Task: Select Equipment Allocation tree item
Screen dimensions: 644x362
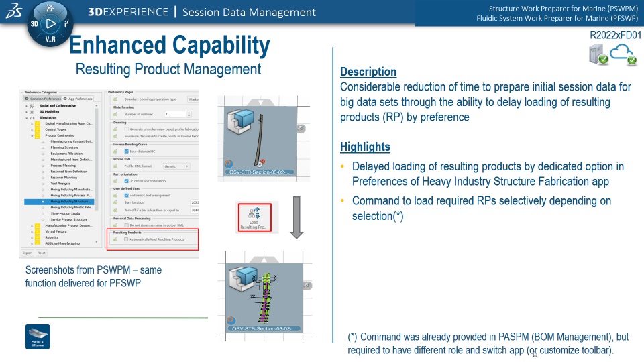Action: coord(66,154)
